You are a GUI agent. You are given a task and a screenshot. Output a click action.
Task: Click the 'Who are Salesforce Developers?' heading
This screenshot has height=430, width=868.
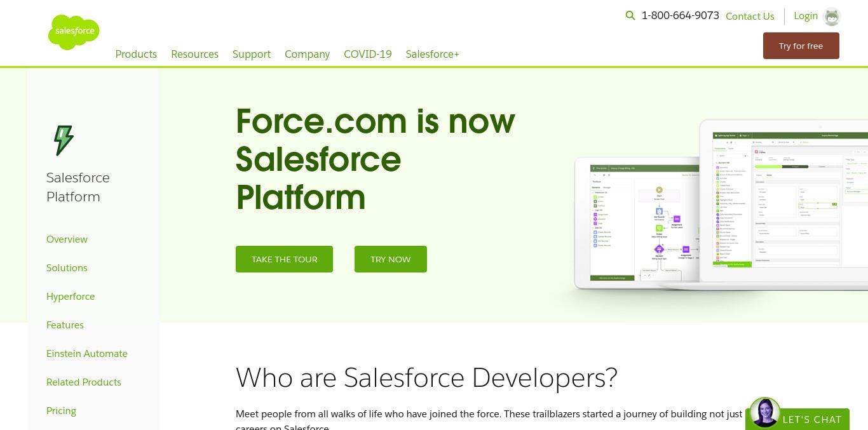426,377
